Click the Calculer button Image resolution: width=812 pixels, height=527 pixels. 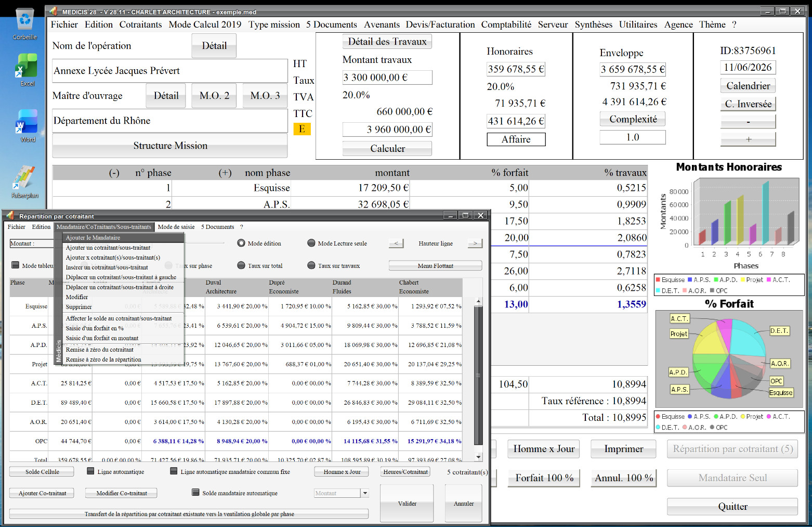point(387,148)
